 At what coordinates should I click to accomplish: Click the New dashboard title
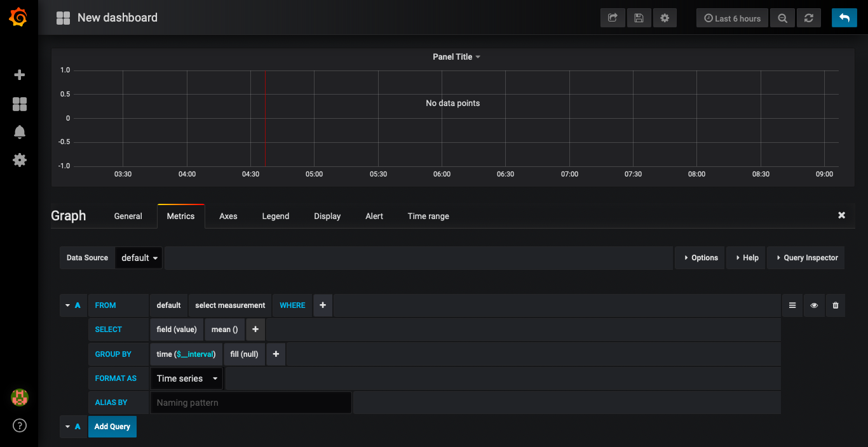[118, 18]
